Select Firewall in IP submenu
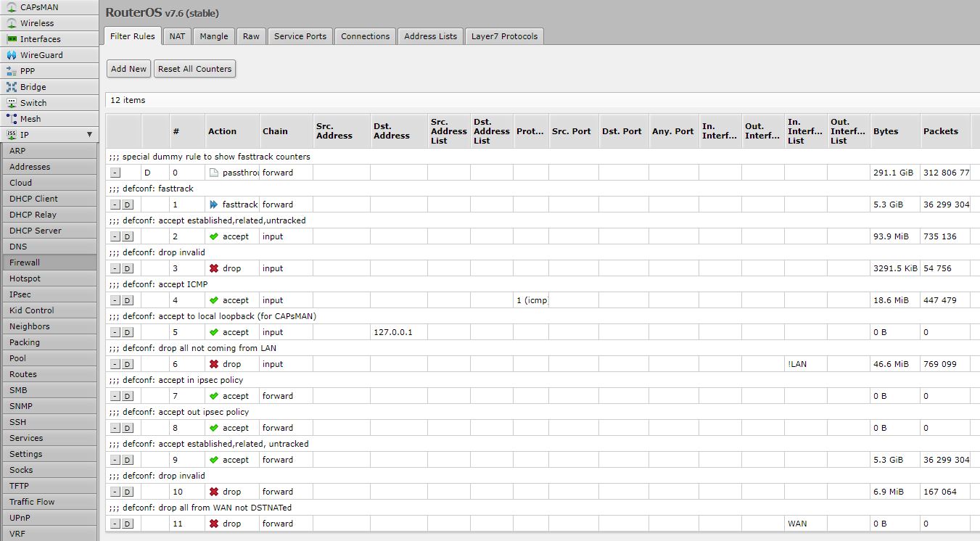980x541 pixels. coord(49,263)
